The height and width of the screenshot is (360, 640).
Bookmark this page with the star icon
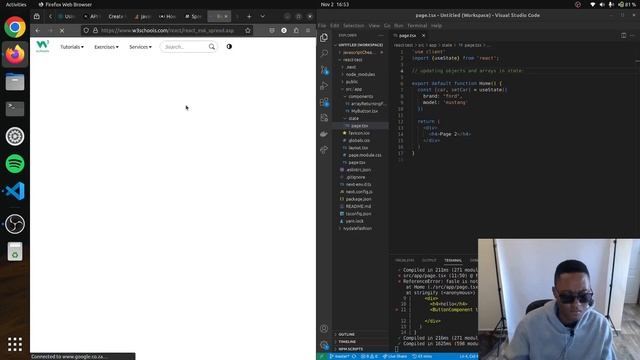(248, 30)
